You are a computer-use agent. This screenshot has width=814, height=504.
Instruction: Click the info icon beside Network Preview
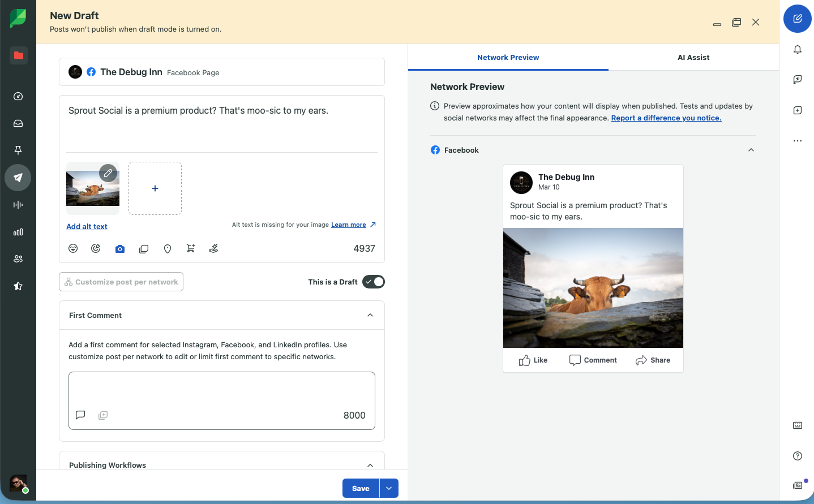(434, 106)
